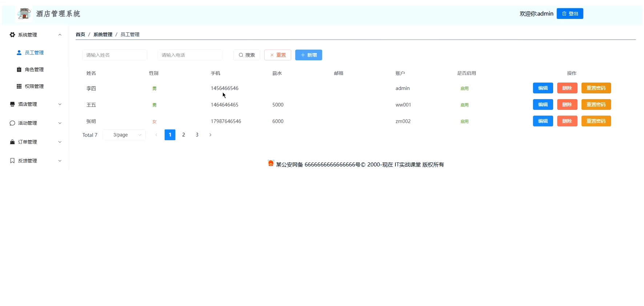
Task: Click 编辑 for employee 李四
Action: 543,88
